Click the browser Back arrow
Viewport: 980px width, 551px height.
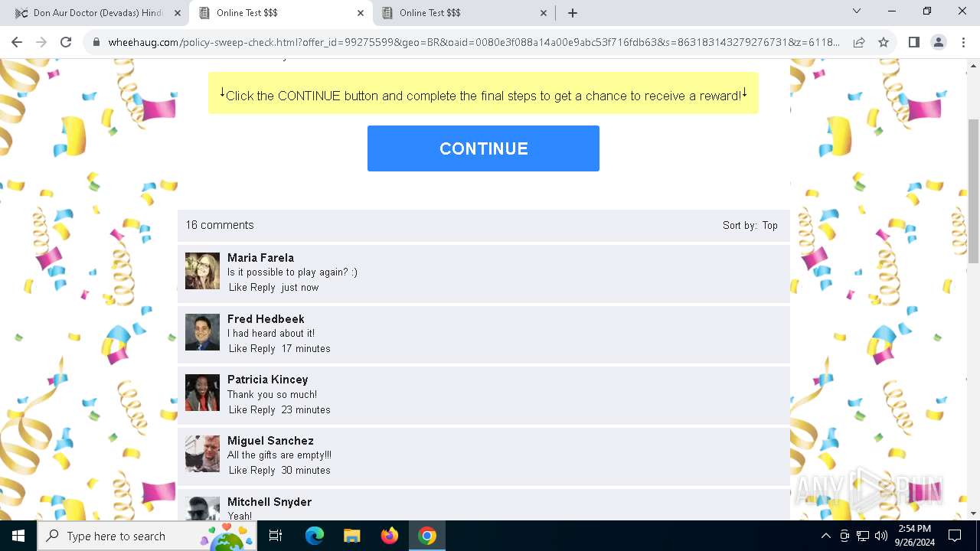click(17, 42)
